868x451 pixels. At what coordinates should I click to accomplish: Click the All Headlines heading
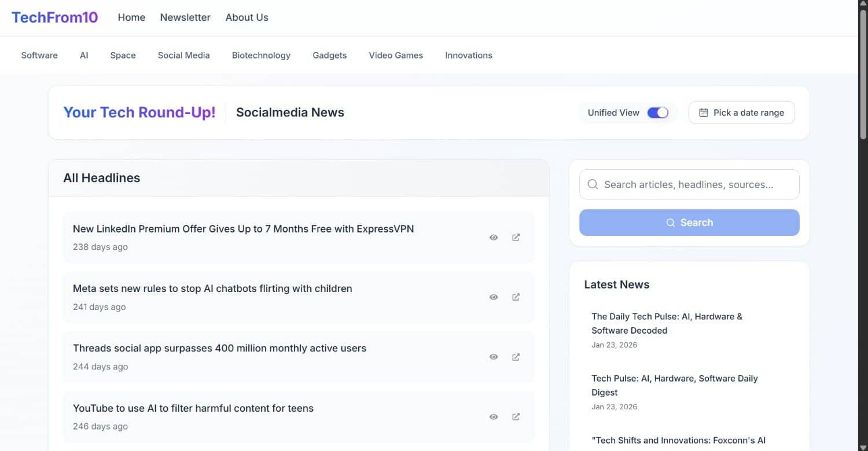102,178
